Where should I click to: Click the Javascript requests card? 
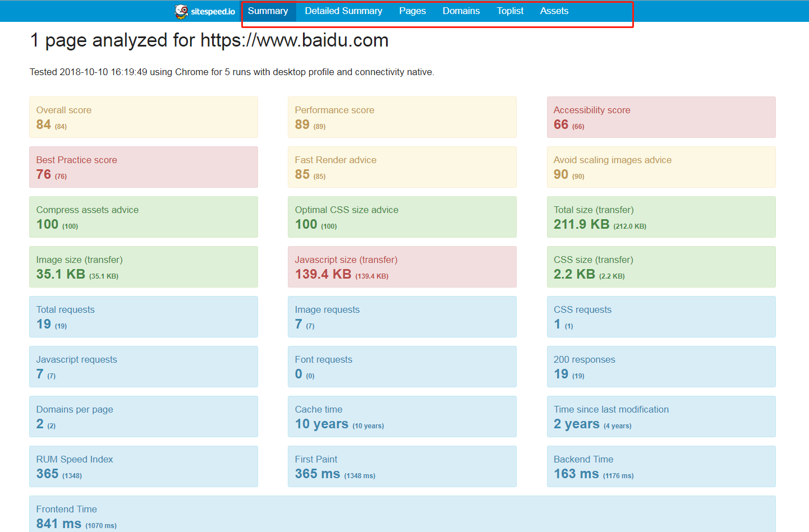click(144, 367)
